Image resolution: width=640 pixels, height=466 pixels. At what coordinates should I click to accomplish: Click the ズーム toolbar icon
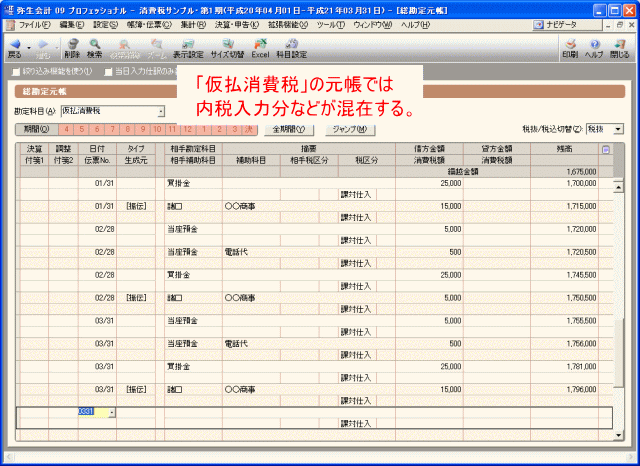(157, 44)
